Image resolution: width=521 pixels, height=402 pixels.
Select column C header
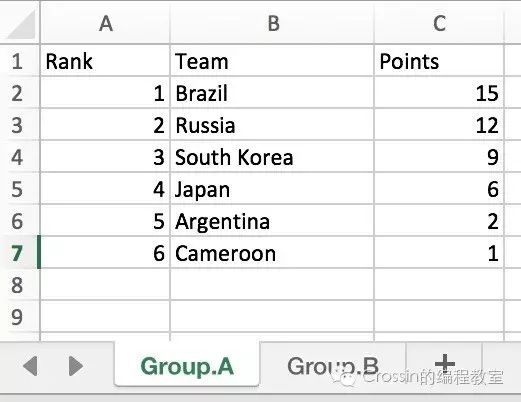439,23
